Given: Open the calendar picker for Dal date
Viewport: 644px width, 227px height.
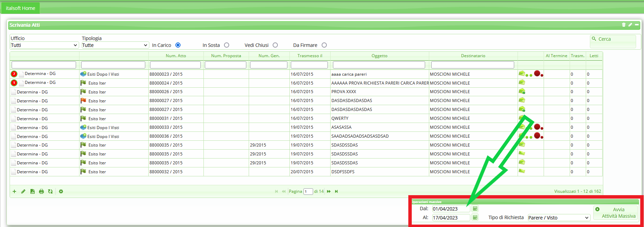Looking at the screenshot, I should coord(475,209).
